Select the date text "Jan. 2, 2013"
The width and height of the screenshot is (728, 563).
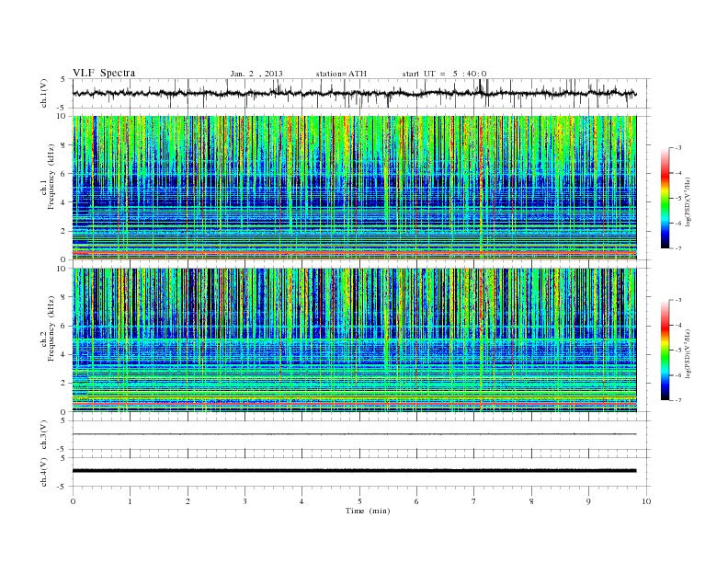256,74
